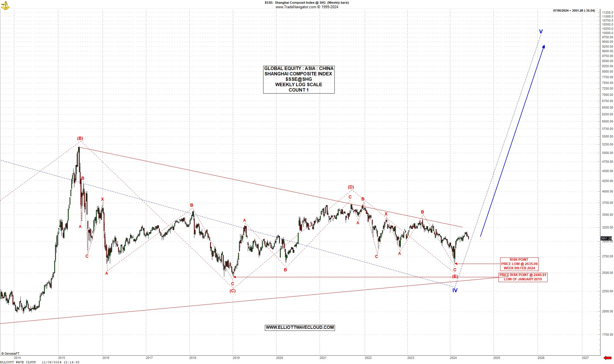Image resolution: width=614 pixels, height=364 pixels.
Task: Click the current price 3051.28 axis marker
Action: coord(606,238)
